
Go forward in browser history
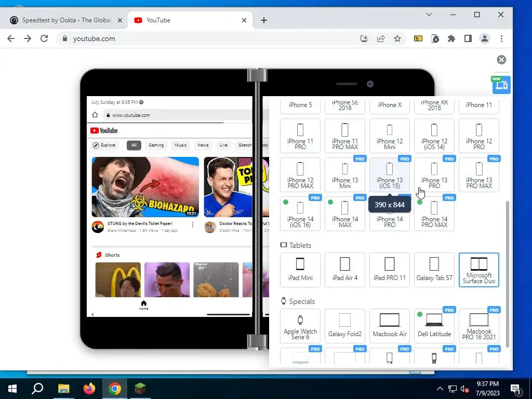[28, 38]
